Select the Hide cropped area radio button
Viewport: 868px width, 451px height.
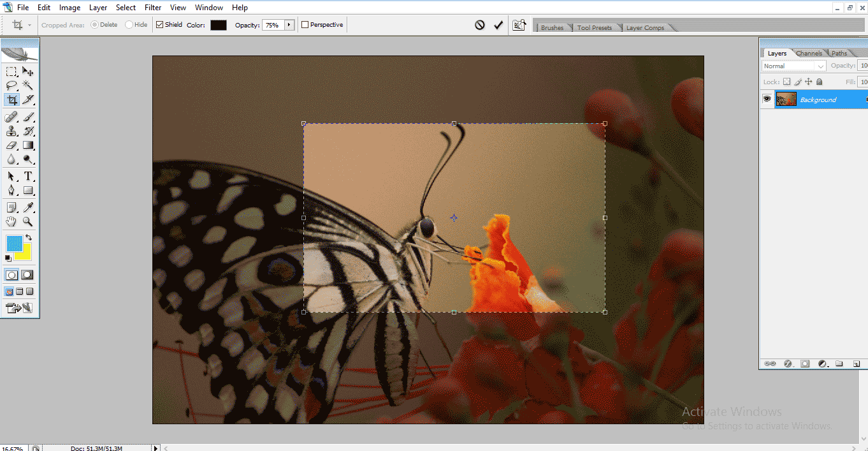point(129,25)
